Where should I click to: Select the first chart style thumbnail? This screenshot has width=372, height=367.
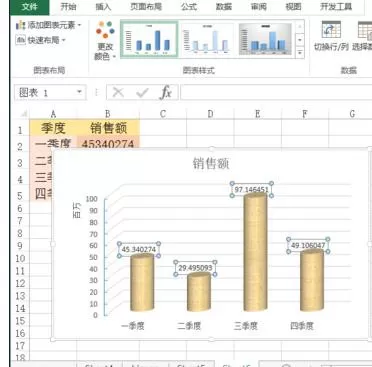(149, 39)
